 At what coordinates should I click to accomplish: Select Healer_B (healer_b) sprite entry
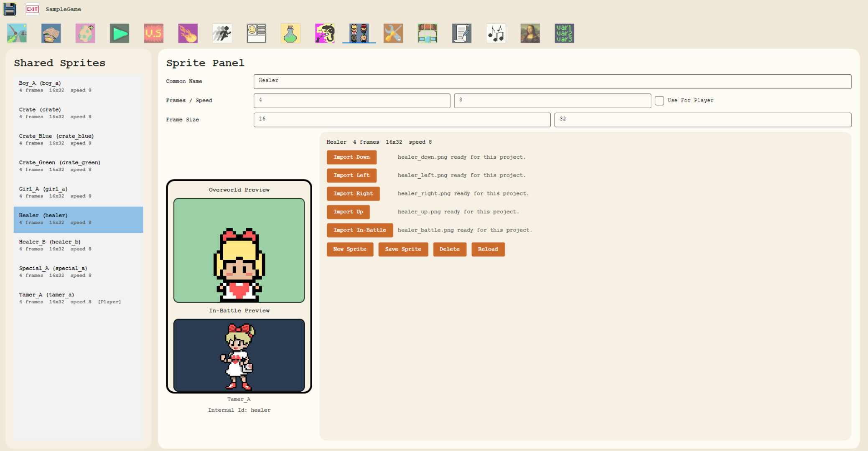[x=79, y=246]
